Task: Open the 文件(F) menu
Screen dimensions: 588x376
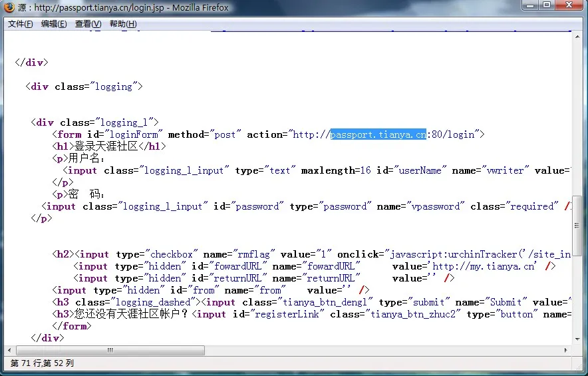Action: pyautogui.click(x=21, y=24)
